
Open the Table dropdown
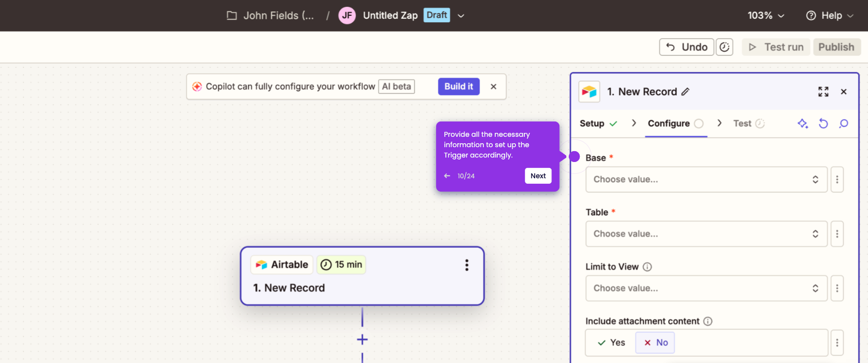(x=706, y=234)
